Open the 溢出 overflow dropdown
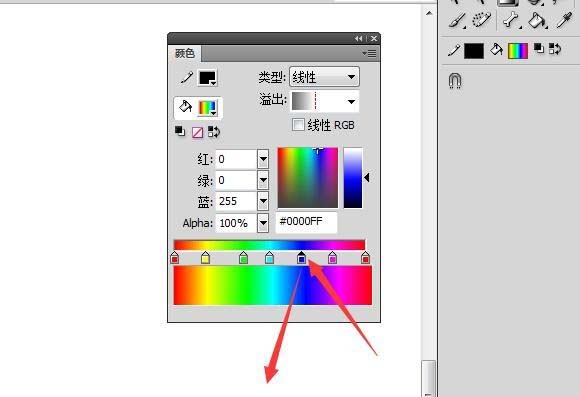Image resolution: width=580 pixels, height=397 pixels. point(325,101)
